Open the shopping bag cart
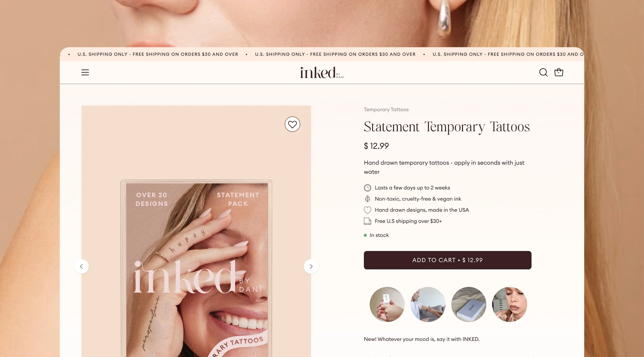 559,72
